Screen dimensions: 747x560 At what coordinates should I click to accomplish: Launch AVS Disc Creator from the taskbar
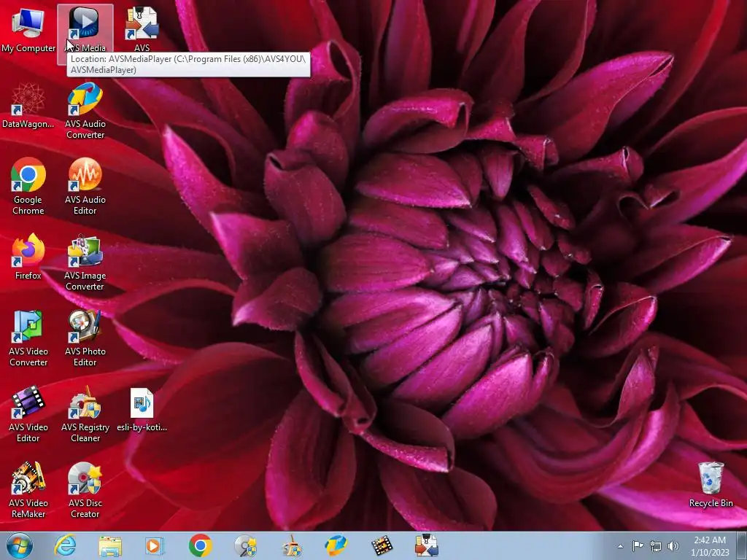(245, 545)
